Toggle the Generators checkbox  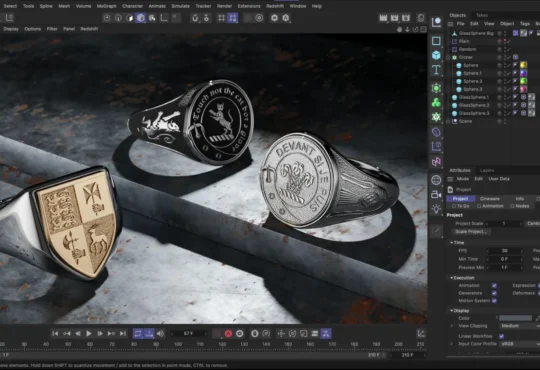[x=494, y=293]
